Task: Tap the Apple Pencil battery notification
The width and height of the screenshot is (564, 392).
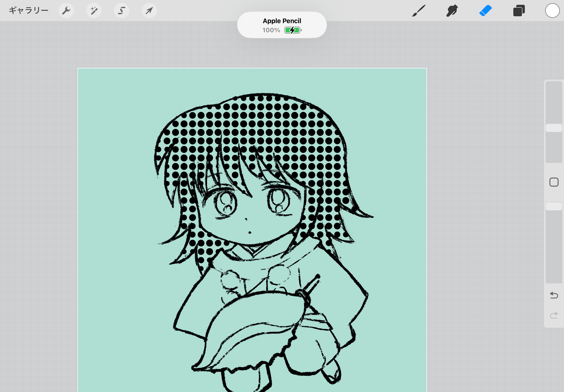Action: [282, 25]
